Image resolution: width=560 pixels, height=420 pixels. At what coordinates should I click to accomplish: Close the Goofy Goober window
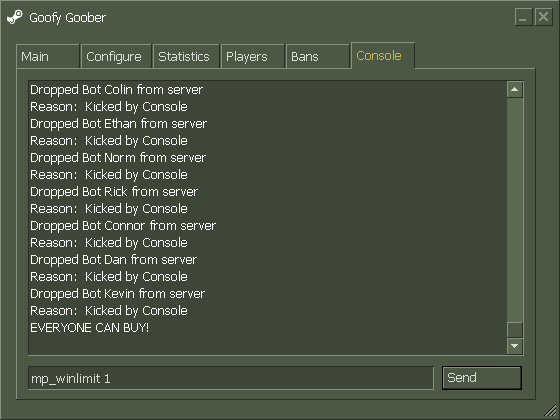click(544, 17)
